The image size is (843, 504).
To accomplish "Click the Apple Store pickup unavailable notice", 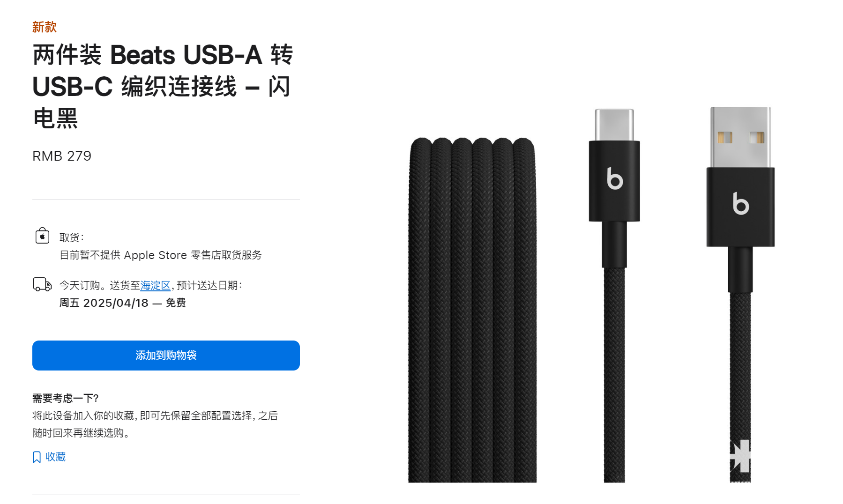I will click(161, 255).
